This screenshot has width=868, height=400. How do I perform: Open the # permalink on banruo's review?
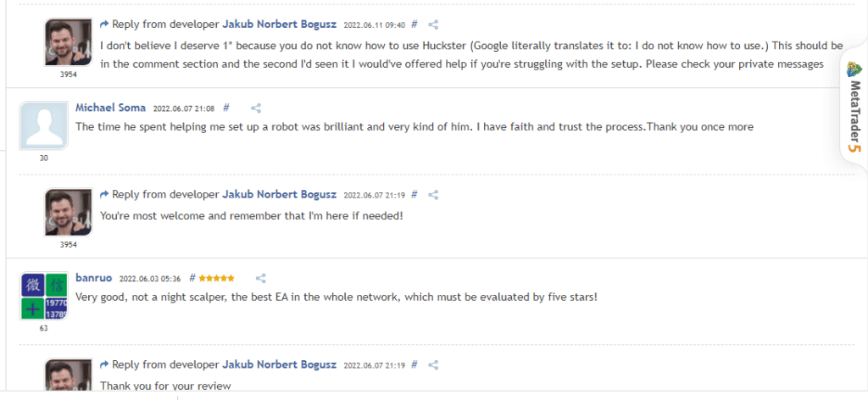[x=192, y=278]
